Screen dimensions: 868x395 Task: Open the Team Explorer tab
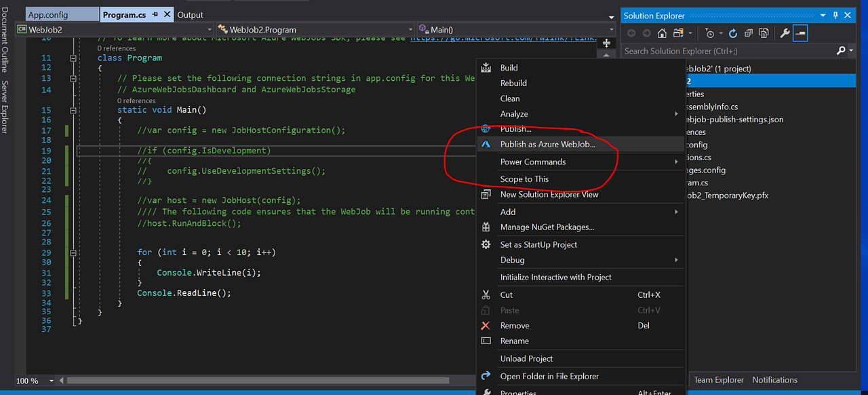718,380
